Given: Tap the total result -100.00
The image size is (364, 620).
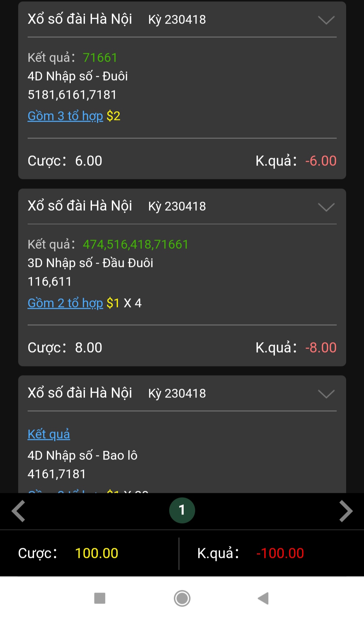Looking at the screenshot, I should pos(280,553).
